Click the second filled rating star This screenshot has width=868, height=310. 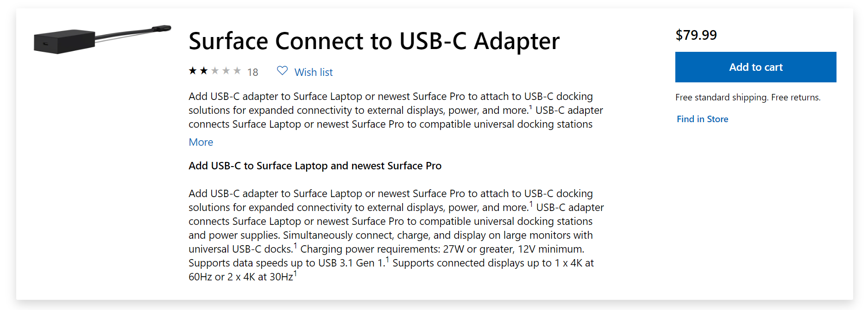[x=204, y=71]
